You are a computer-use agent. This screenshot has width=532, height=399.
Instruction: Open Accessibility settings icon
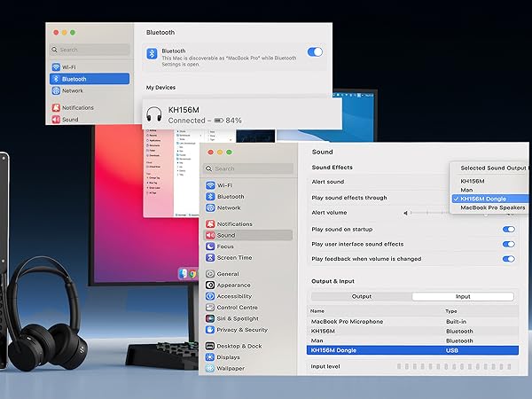point(210,296)
